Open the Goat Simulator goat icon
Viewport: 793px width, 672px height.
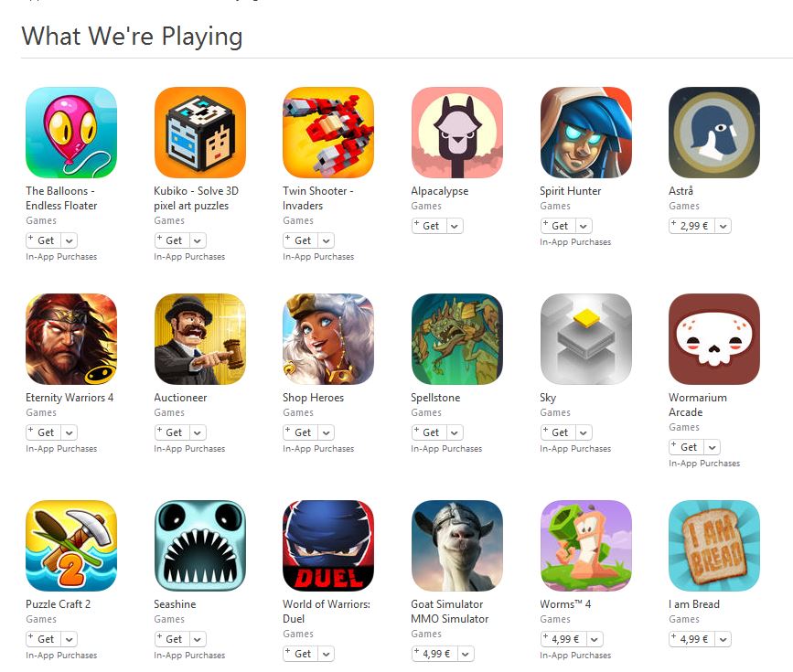tap(457, 546)
